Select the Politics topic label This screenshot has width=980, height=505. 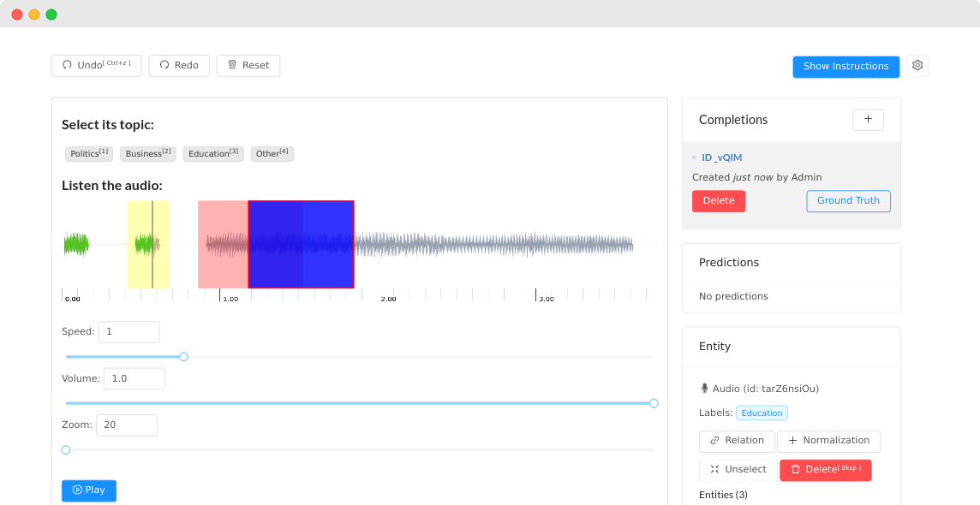89,154
